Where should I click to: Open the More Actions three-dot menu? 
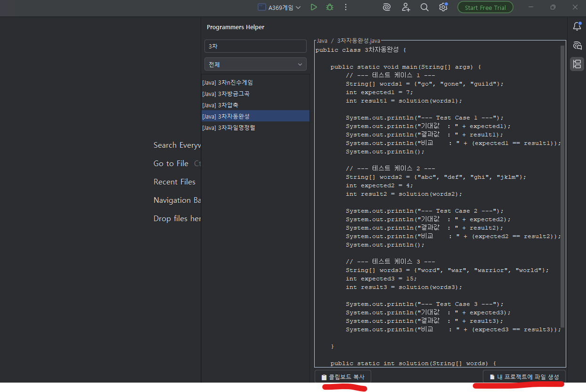(x=346, y=8)
